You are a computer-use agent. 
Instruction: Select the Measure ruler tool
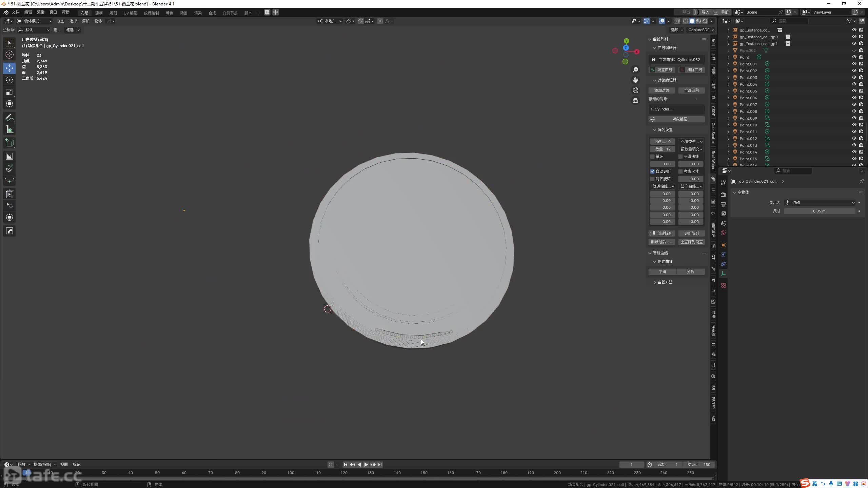(x=9, y=129)
